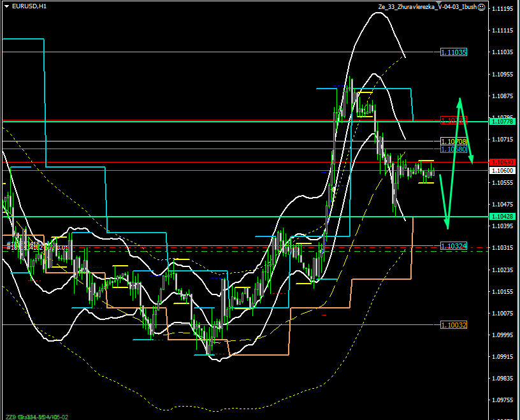
Task: Select the yellow 1.10708 level label
Action: [453, 141]
